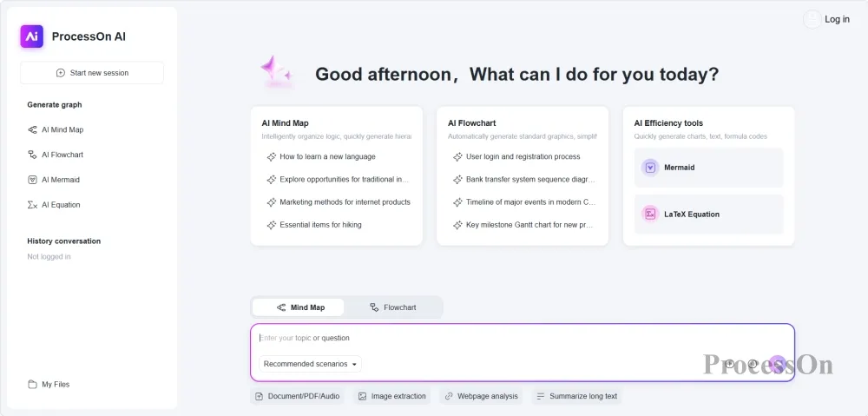Click the Image extraction icon

[363, 396]
